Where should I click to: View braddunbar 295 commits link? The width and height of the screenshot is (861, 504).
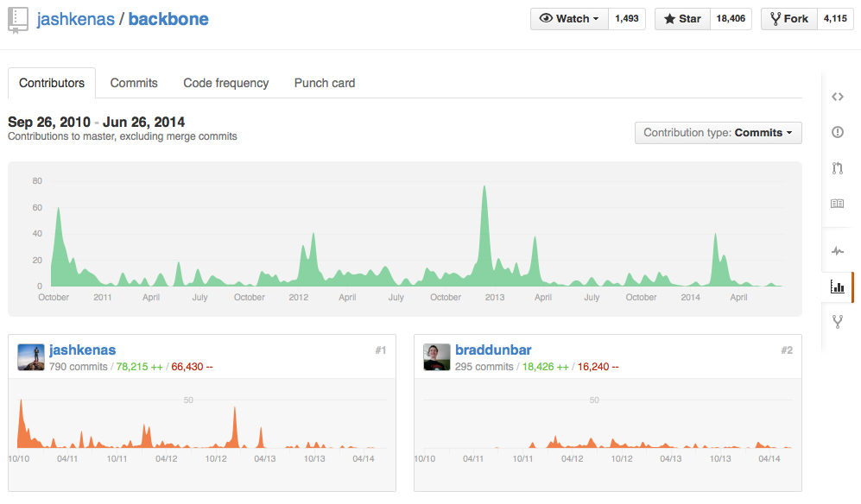(x=484, y=367)
